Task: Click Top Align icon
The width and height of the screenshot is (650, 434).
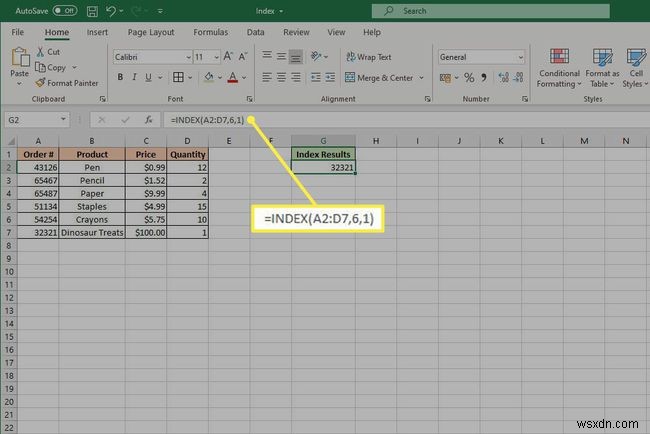Action: pos(267,56)
